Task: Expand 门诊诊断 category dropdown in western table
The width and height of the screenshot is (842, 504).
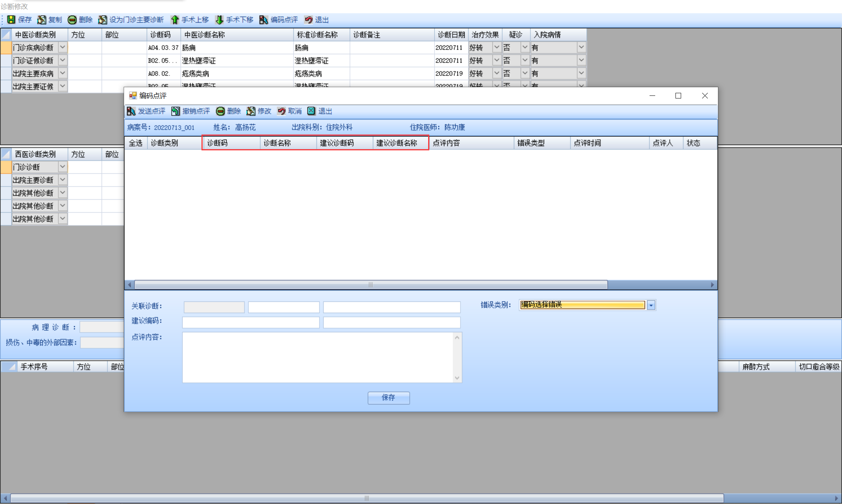Action: point(62,166)
